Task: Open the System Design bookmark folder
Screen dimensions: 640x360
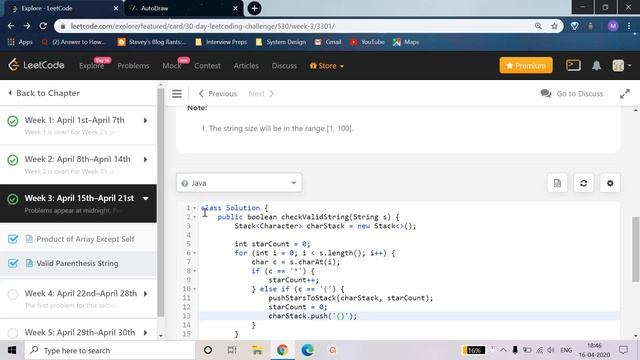Action: click(281, 42)
